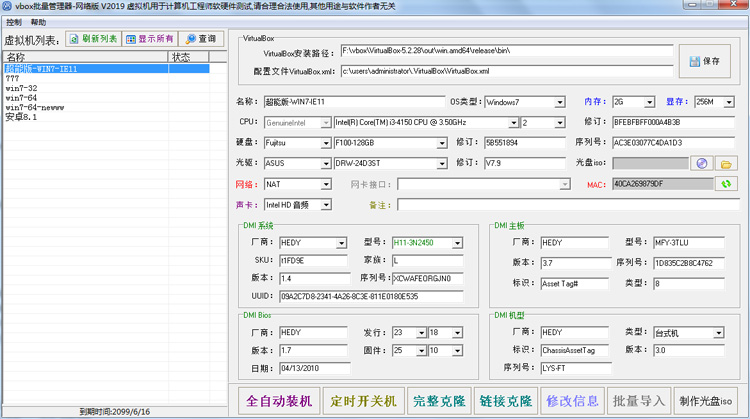Open the 帮助 menu
750x419 pixels.
[38, 22]
